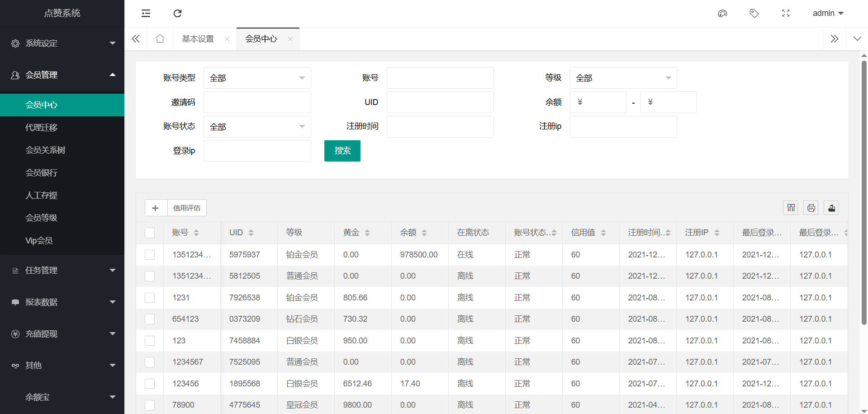
Task: Open the column filter grid icon
Action: pyautogui.click(x=791, y=208)
